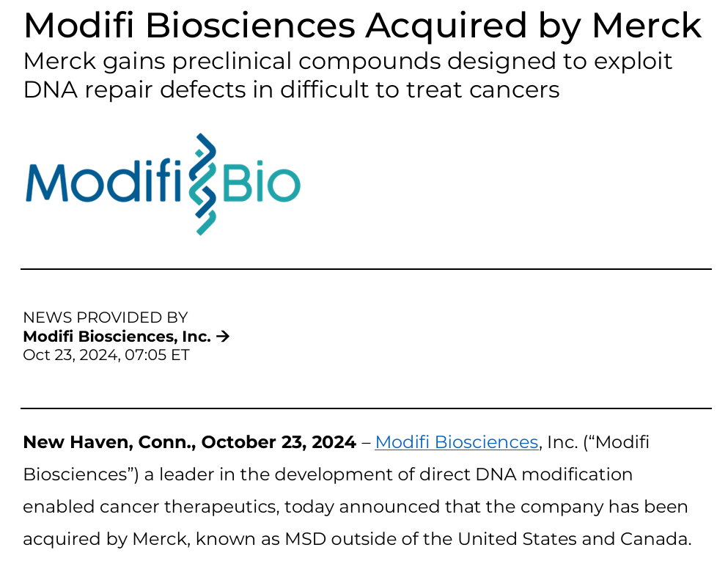Click the bold "October 23, 2024" dateline text
Viewport: 728px width, 561px height.
[279, 442]
